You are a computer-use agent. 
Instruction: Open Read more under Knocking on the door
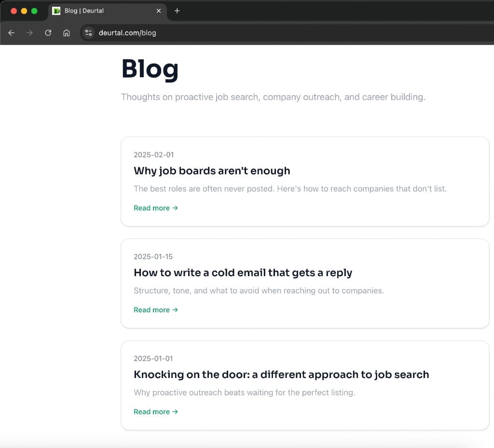(155, 412)
